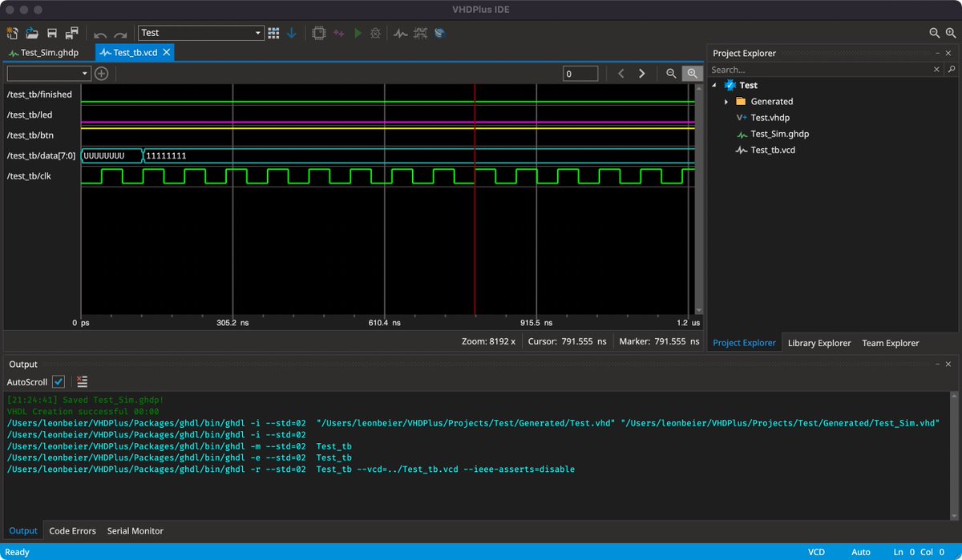Open the signal selector dropdown in waveform viewer

(48, 74)
